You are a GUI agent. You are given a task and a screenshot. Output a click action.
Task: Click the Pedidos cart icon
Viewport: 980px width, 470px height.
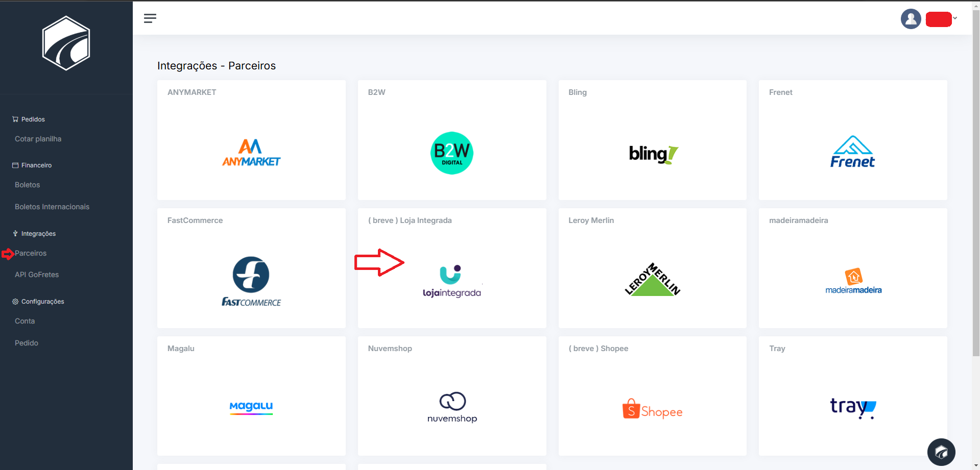click(x=15, y=119)
